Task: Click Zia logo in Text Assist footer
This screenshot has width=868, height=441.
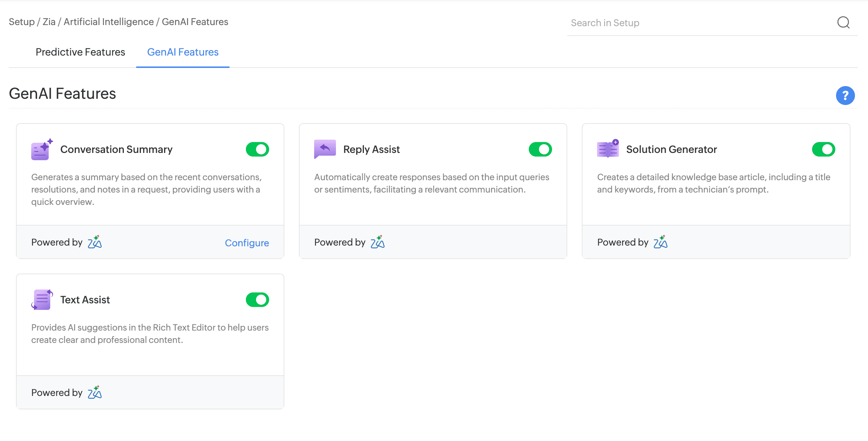Action: pyautogui.click(x=95, y=392)
